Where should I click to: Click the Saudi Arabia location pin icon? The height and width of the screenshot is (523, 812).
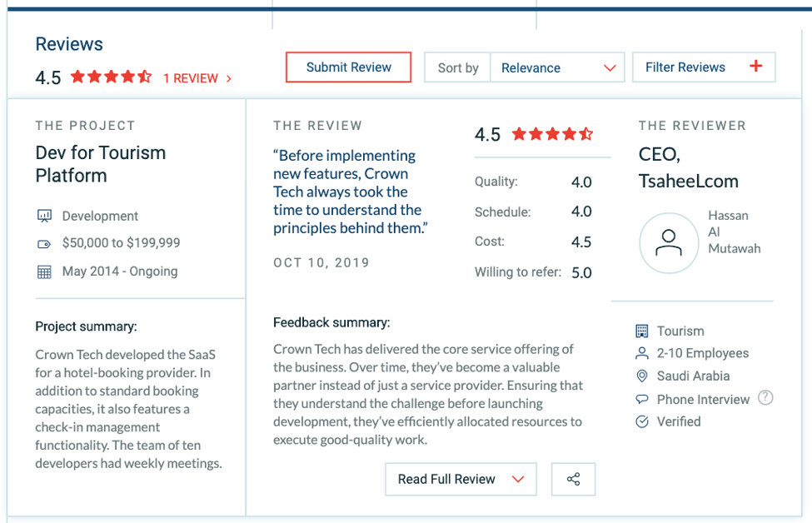pyautogui.click(x=641, y=376)
